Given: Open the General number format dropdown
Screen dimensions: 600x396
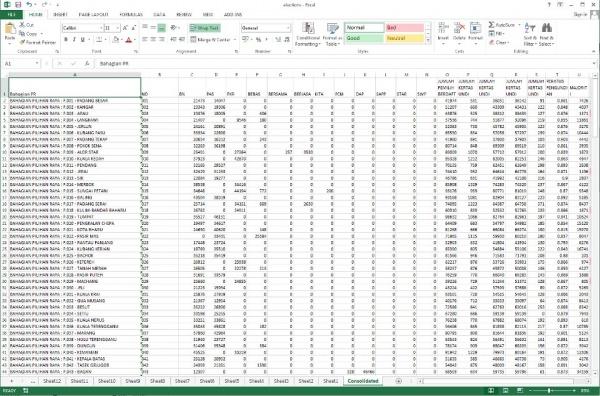Looking at the screenshot, I should coord(287,28).
